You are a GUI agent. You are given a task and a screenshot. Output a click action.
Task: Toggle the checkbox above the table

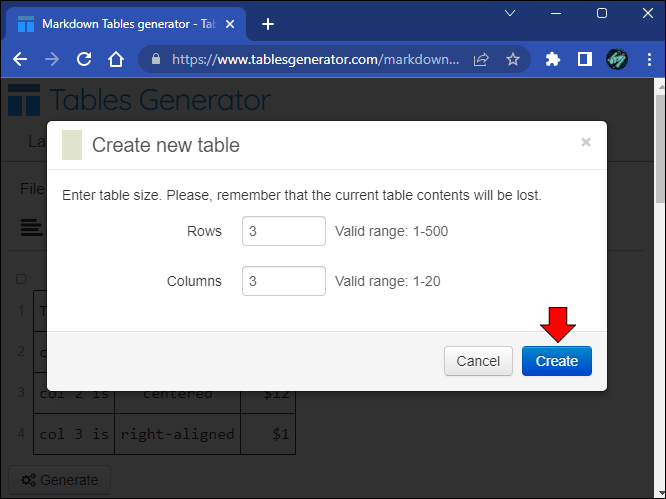(22, 279)
